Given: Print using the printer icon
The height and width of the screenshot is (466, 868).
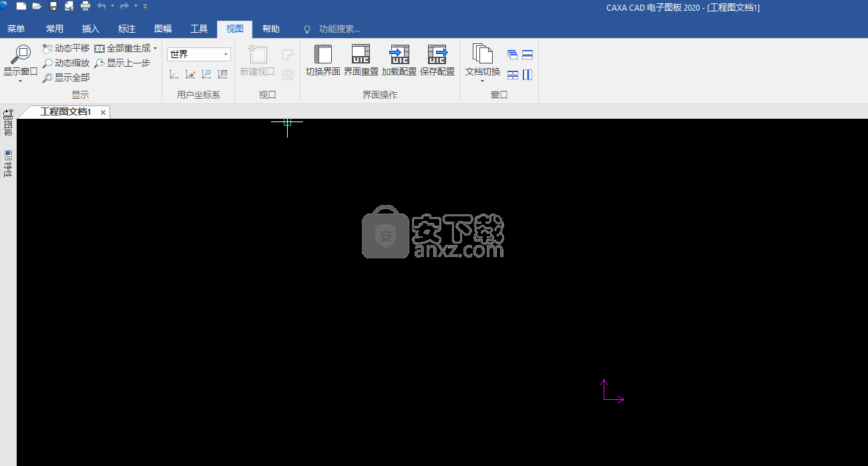Looking at the screenshot, I should pyautogui.click(x=85, y=6).
